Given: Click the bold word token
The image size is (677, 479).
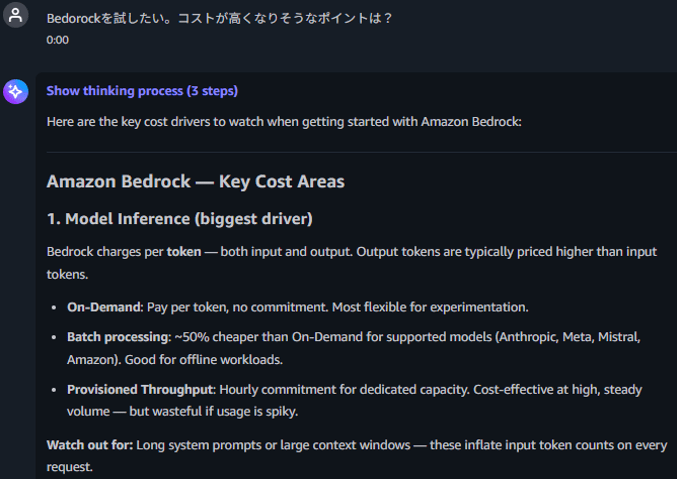Looking at the screenshot, I should click(x=184, y=252).
